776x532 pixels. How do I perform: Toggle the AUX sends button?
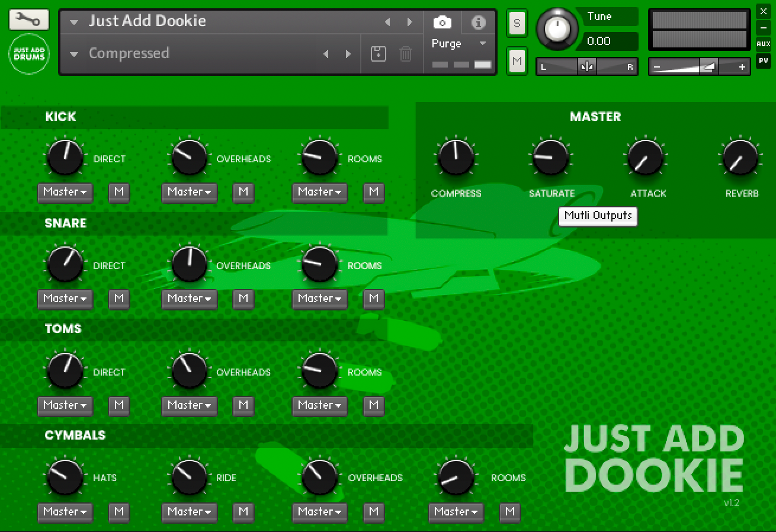(x=763, y=44)
